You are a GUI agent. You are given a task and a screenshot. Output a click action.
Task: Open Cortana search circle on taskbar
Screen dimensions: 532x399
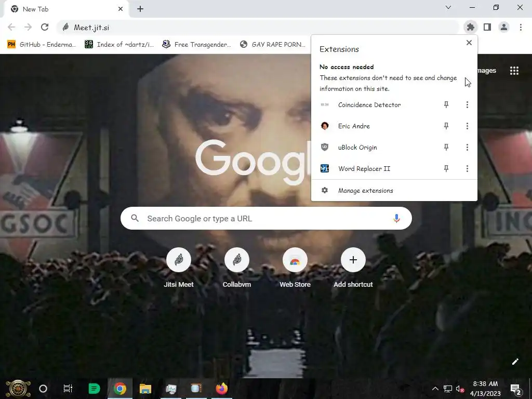point(43,389)
